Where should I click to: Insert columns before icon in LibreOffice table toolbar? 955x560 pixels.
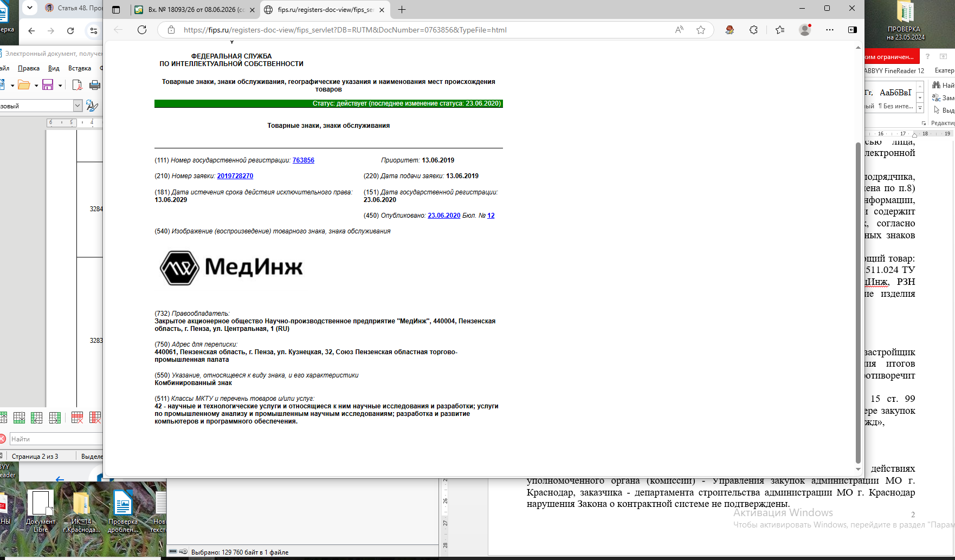[x=37, y=418]
